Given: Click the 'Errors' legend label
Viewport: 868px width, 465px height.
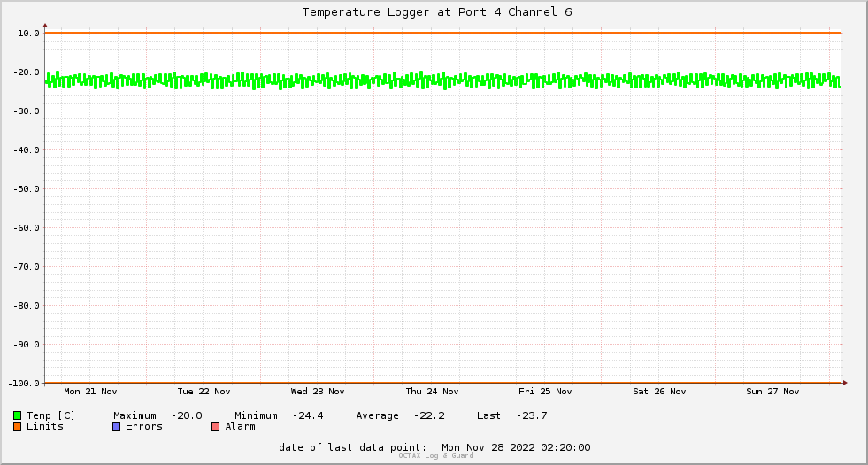Looking at the screenshot, I should click(144, 426).
